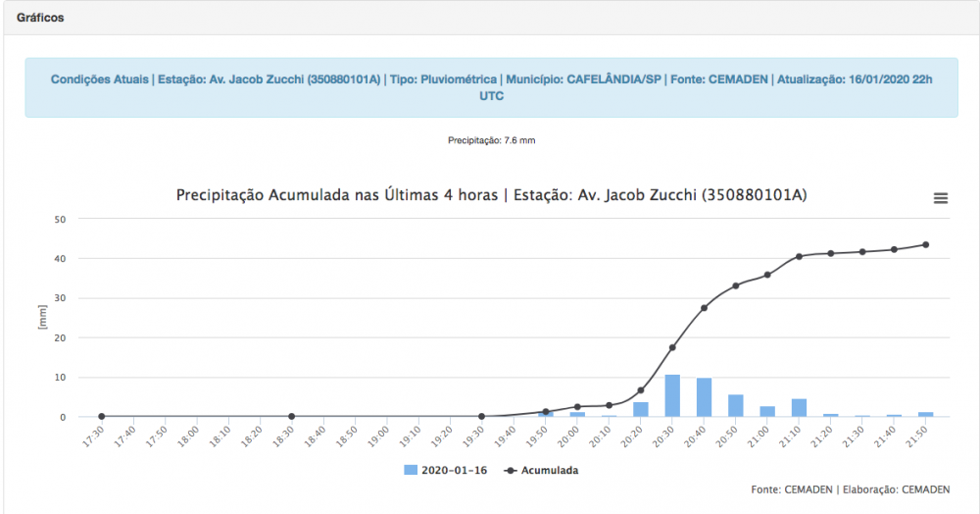Select the Acumulada data point at 21:10
980x514 pixels.
click(x=799, y=256)
